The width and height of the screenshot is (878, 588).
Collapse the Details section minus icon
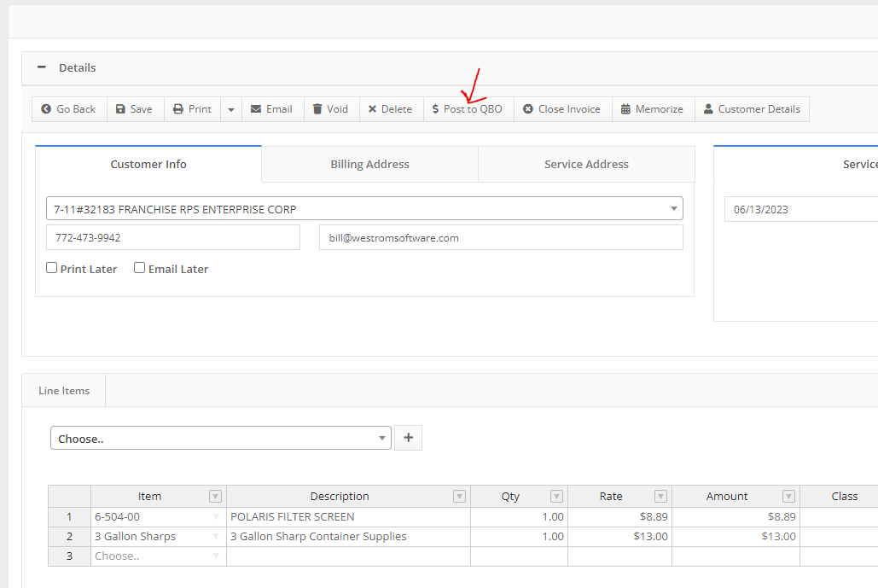point(42,67)
